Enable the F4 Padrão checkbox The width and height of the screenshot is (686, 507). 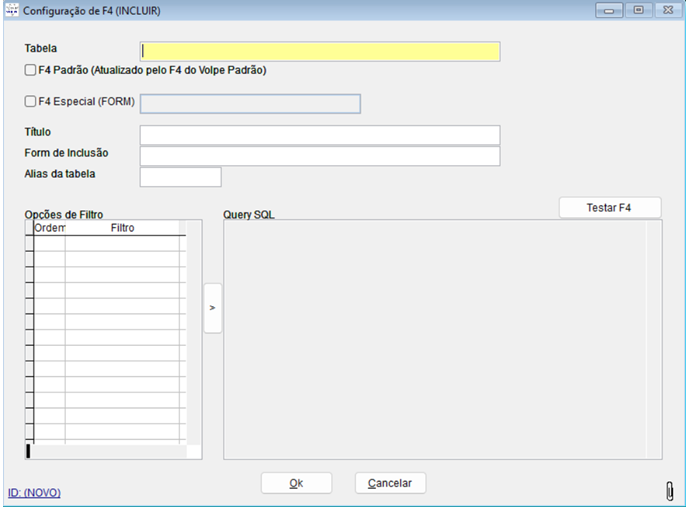point(30,70)
